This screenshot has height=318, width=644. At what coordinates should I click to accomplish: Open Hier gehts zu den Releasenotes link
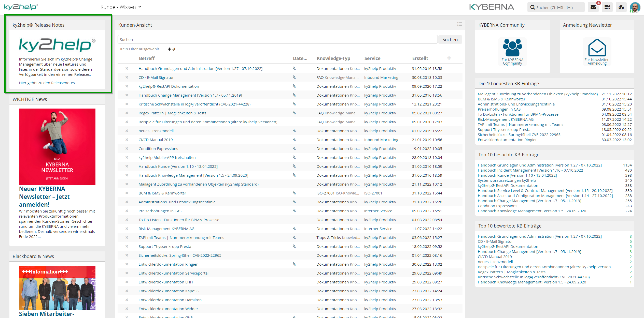47,83
